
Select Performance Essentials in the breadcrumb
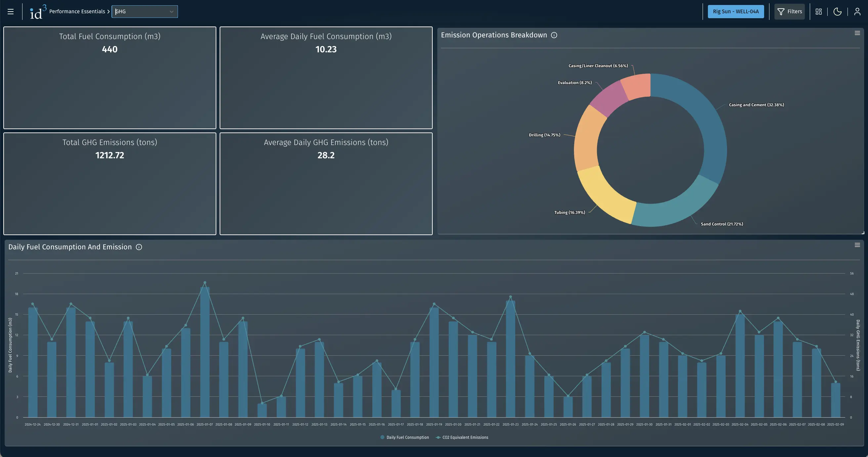pyautogui.click(x=77, y=11)
